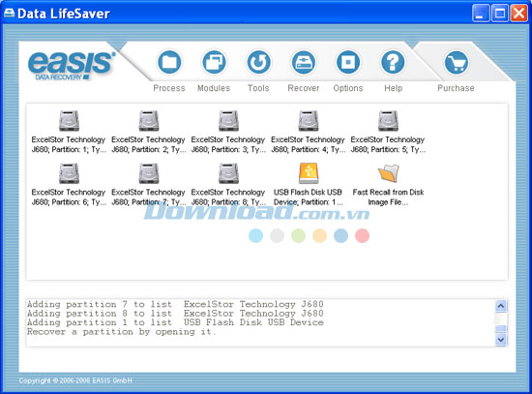
Task: Select ExcelStor J680 Partition 2 drive icon
Action: [149, 121]
